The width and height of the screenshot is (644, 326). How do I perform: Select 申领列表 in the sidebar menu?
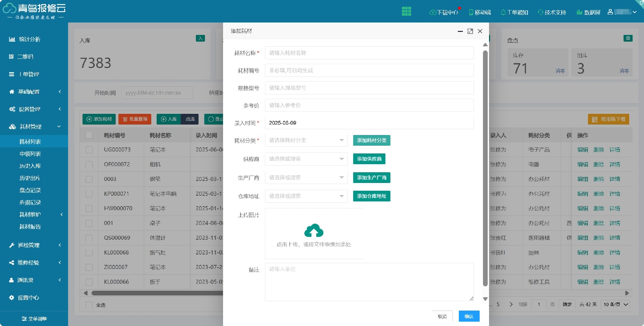(x=30, y=154)
